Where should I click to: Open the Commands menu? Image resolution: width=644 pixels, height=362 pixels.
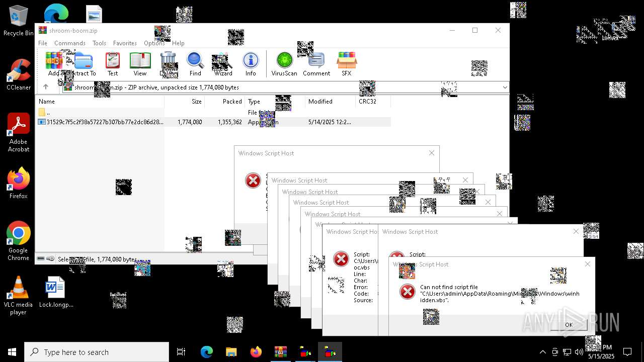pyautogui.click(x=70, y=43)
